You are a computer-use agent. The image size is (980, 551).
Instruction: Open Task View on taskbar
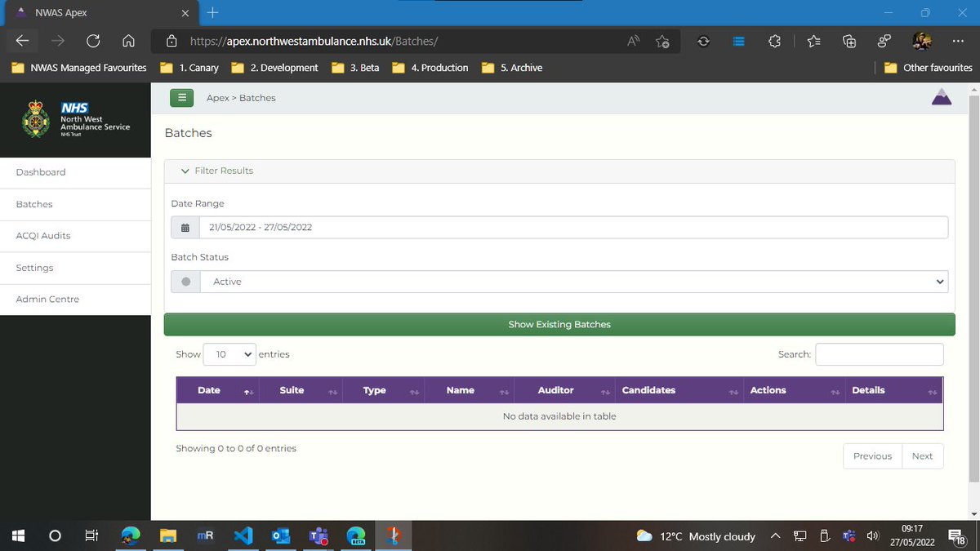(92, 536)
